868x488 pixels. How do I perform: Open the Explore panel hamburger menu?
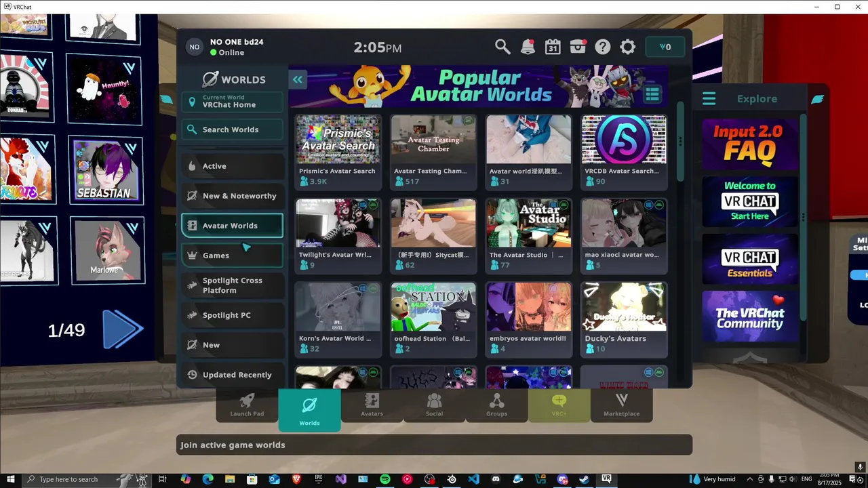coord(709,99)
